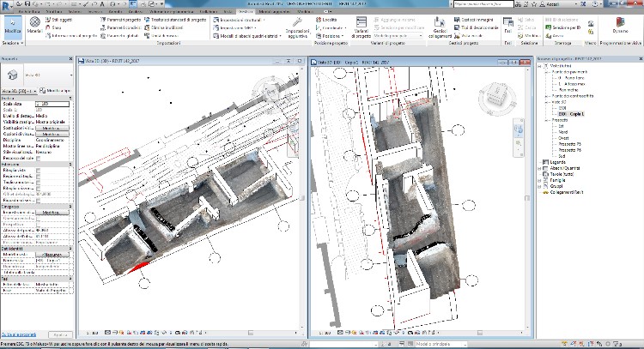
Task: Enable the Percorso del sole checkbox
Action: [x=39, y=157]
